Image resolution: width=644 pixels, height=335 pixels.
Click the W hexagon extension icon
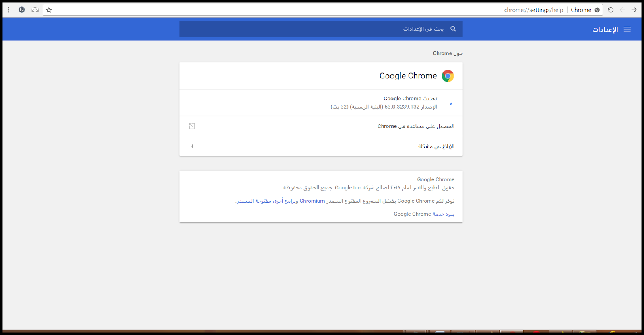pyautogui.click(x=22, y=10)
